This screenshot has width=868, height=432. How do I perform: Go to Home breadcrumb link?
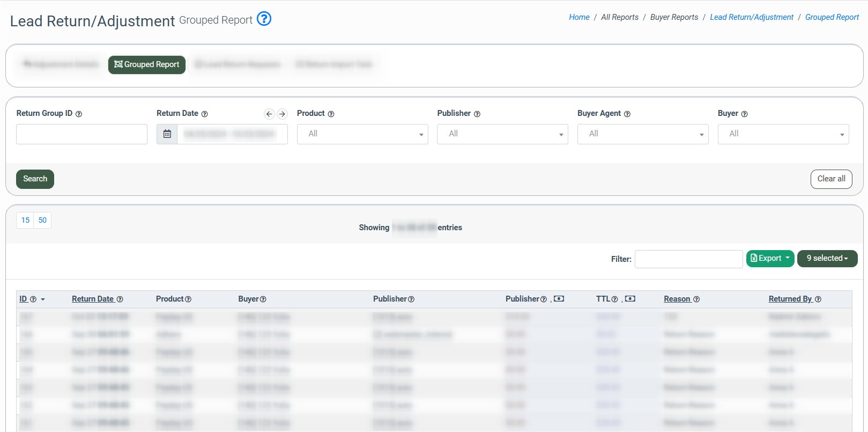tap(579, 17)
